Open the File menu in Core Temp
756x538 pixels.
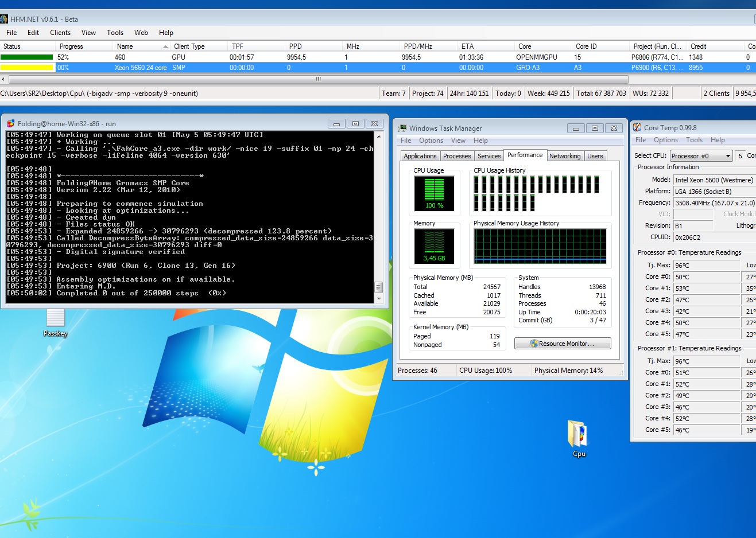click(641, 140)
